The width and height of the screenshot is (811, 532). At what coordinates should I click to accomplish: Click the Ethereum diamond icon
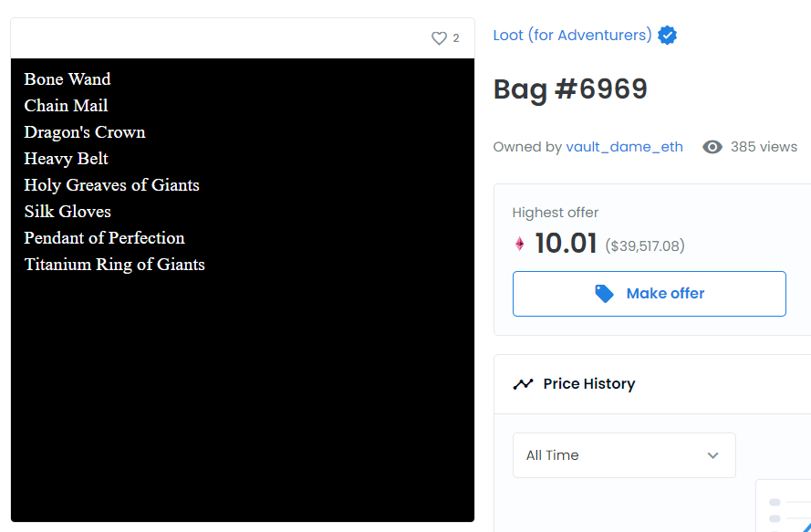[x=520, y=245]
